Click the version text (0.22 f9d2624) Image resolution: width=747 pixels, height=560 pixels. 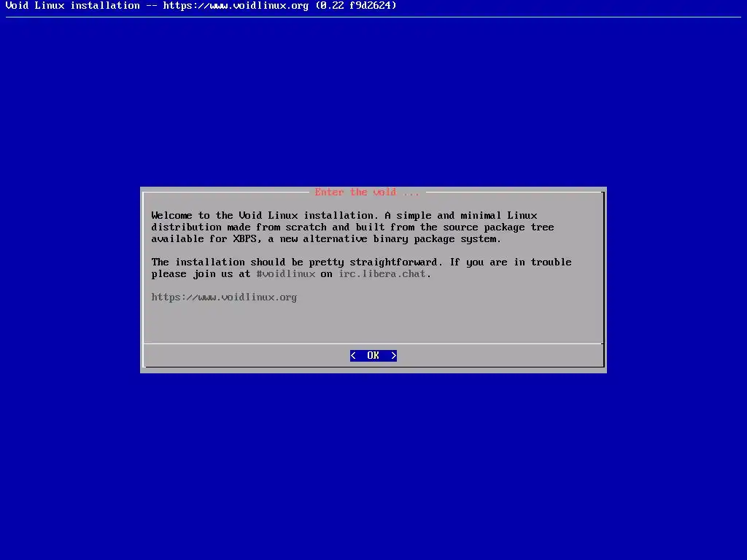pyautogui.click(x=356, y=6)
